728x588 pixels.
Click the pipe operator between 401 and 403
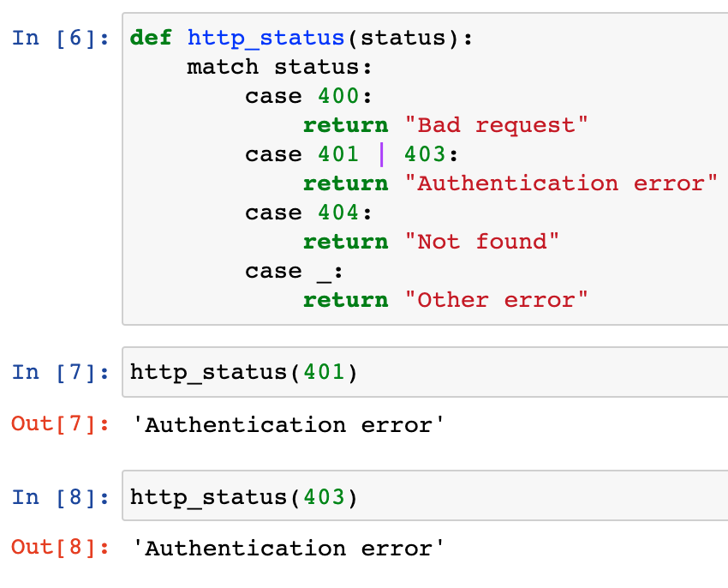tap(381, 155)
